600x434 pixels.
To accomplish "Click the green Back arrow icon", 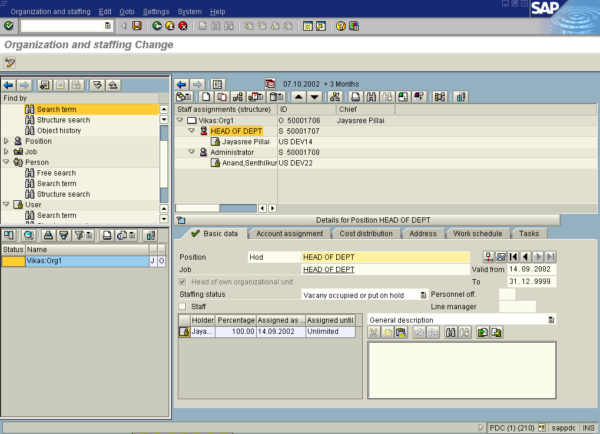I will [157, 26].
